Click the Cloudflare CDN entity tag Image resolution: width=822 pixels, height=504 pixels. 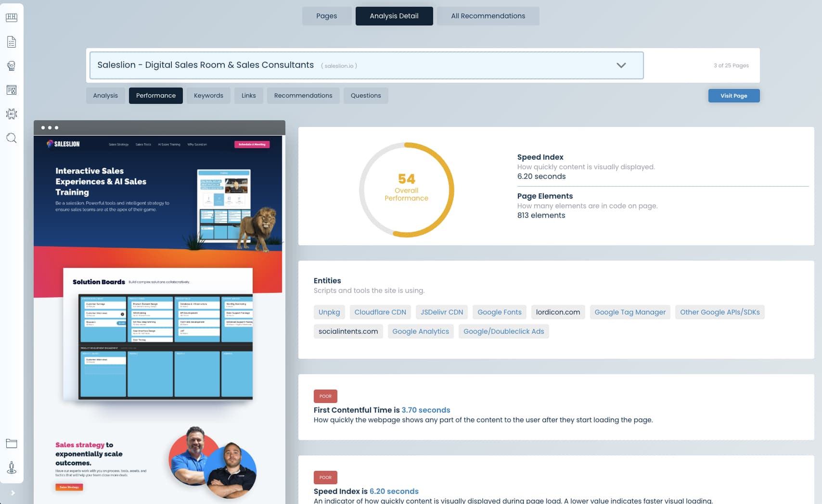pos(380,312)
